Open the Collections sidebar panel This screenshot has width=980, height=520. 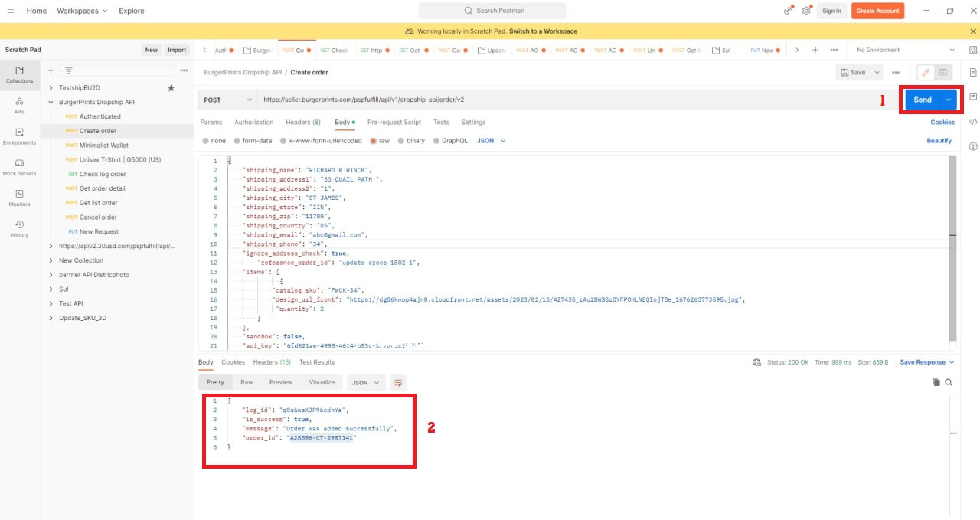pos(20,74)
